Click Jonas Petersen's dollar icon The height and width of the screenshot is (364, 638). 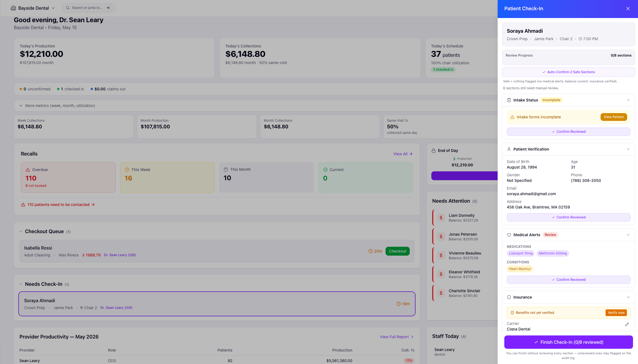441,236
